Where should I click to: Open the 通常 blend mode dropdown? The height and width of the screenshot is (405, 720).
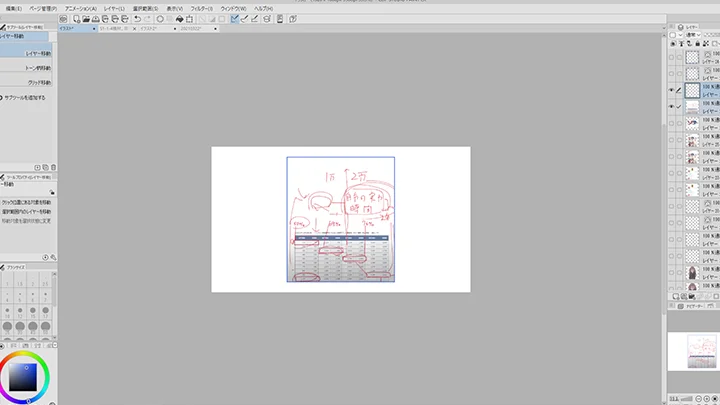(x=693, y=35)
